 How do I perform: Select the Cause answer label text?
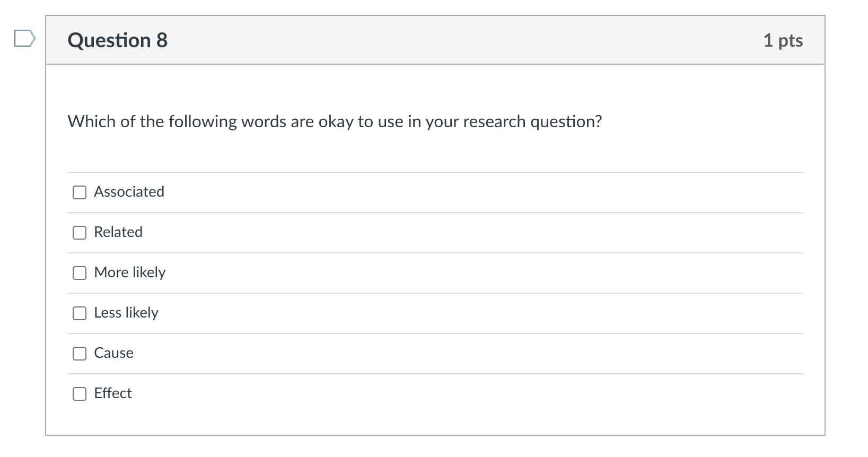tap(113, 353)
